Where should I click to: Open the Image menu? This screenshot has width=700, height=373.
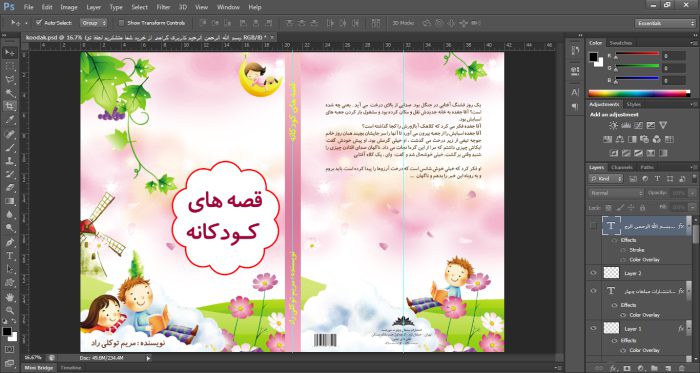click(69, 7)
